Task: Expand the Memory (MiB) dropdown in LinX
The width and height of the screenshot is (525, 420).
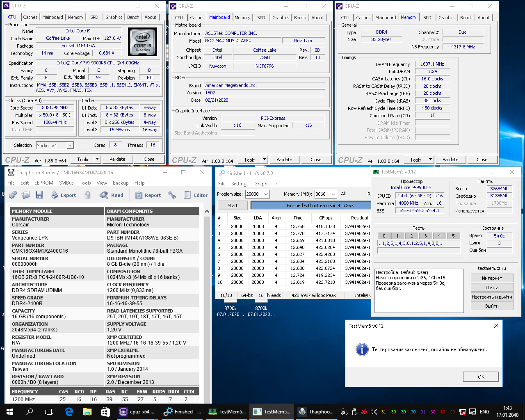Action: pos(333,194)
